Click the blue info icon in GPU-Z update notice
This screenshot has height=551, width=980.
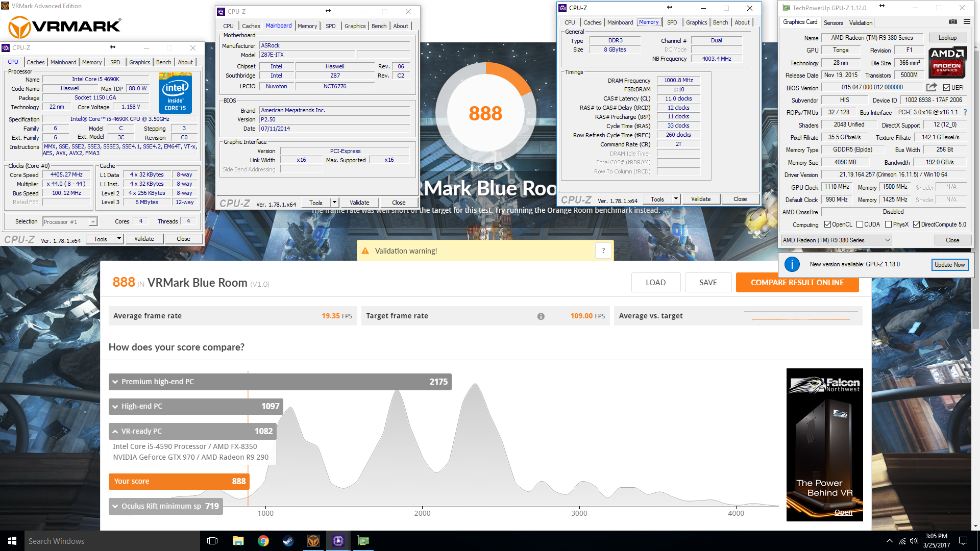792,264
